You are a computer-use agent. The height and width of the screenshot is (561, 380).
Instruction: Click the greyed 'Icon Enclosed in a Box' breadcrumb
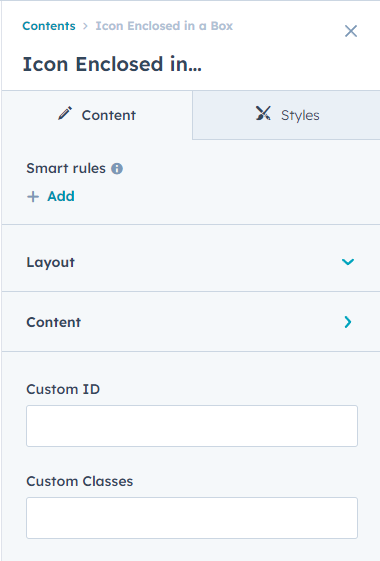pyautogui.click(x=164, y=26)
